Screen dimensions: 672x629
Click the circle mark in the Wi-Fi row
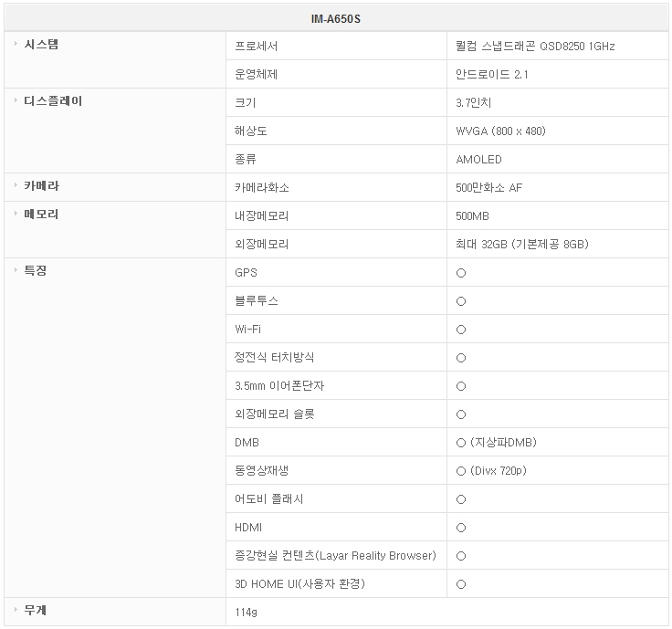pos(461,330)
